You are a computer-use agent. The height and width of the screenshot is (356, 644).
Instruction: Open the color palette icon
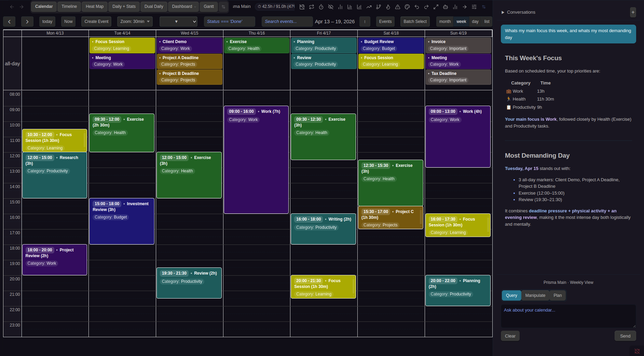point(407,7)
